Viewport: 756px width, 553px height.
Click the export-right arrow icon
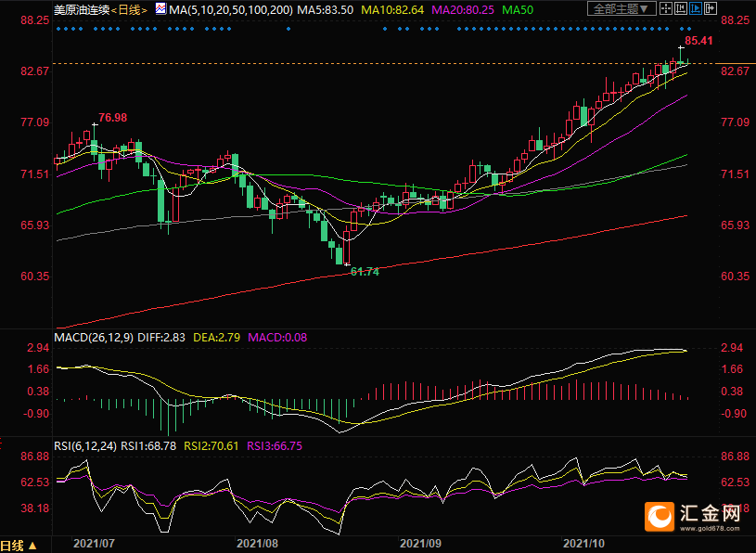click(x=711, y=8)
